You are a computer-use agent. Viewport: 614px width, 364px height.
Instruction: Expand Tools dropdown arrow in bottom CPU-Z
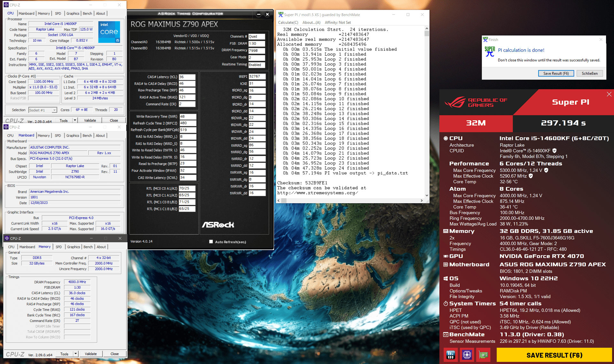pyautogui.click(x=75, y=353)
